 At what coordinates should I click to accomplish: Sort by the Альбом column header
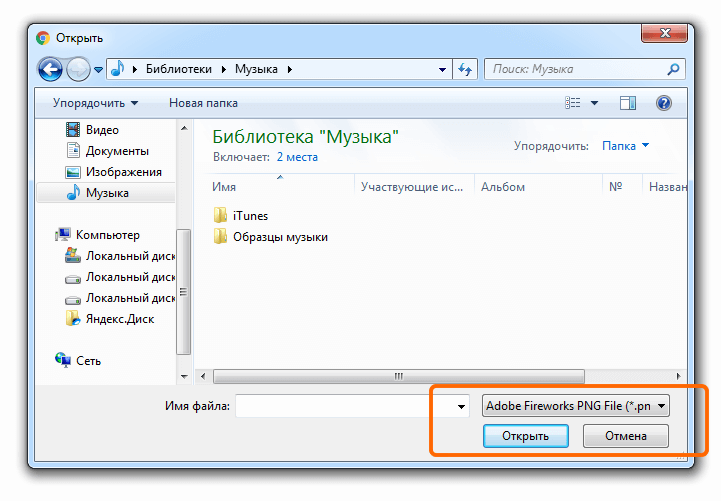click(x=503, y=187)
